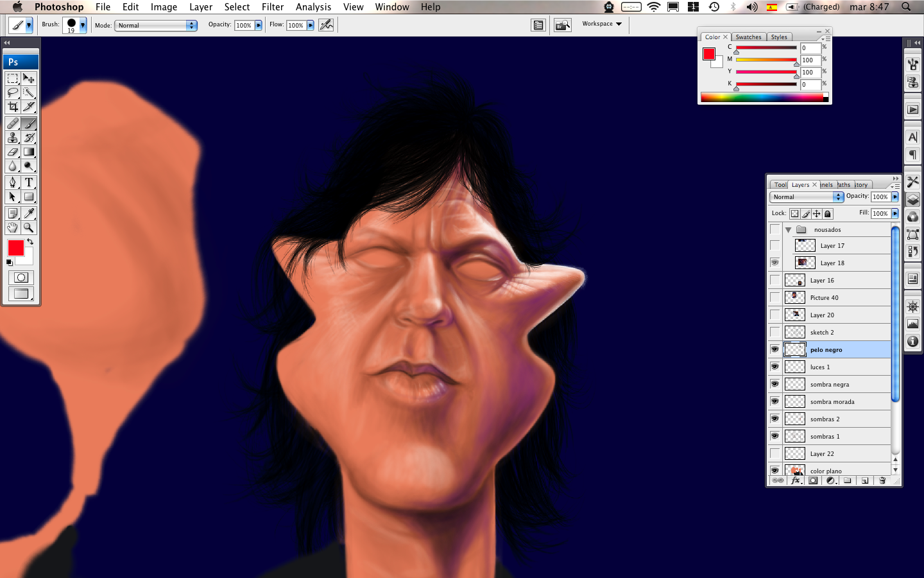Viewport: 924px width, 578px height.
Task: Select the History Brush tool
Action: pyautogui.click(x=29, y=137)
